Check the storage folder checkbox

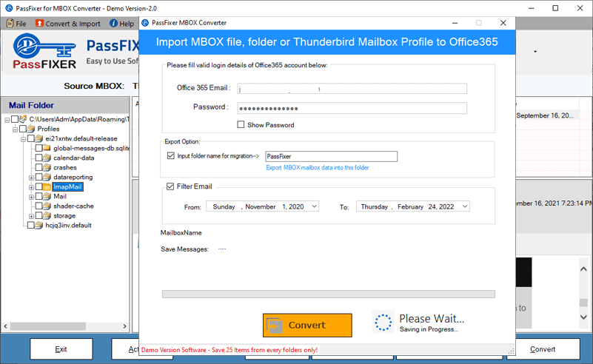38,216
